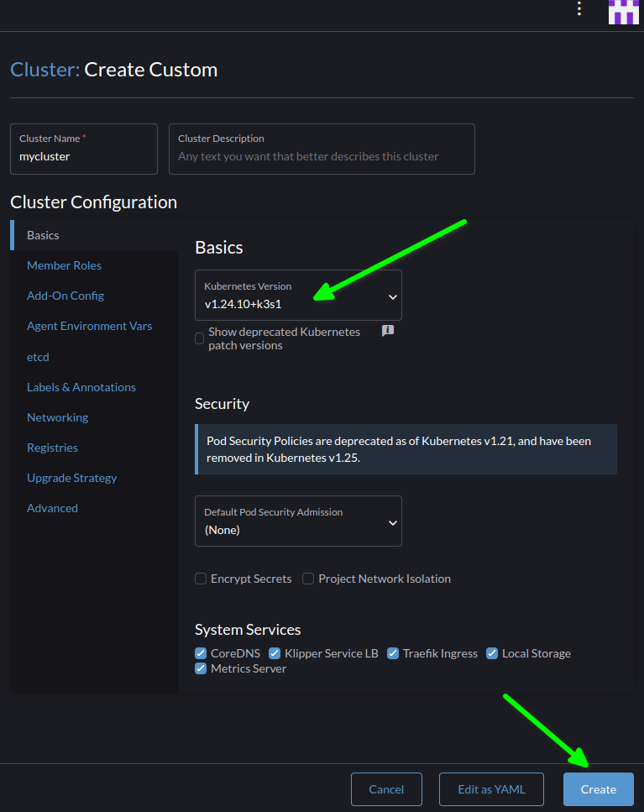The width and height of the screenshot is (644, 812).
Task: Open the three-dot options menu
Action: coord(579,9)
